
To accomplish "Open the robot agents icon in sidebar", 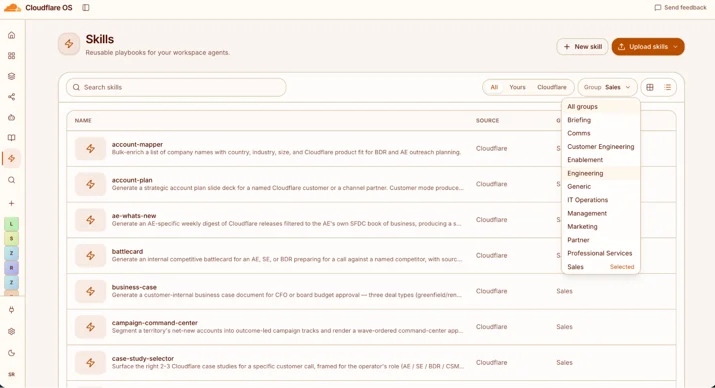I will (11, 117).
